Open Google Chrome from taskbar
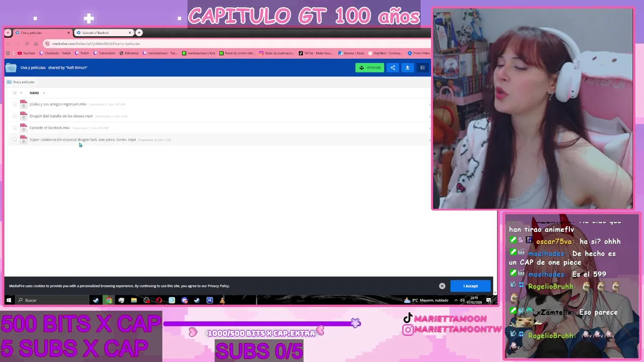Screen dimensions: 644x362 (109, 300)
